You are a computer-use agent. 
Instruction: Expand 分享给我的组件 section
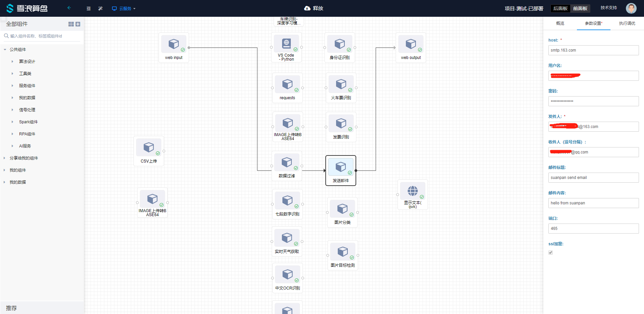tap(4, 158)
